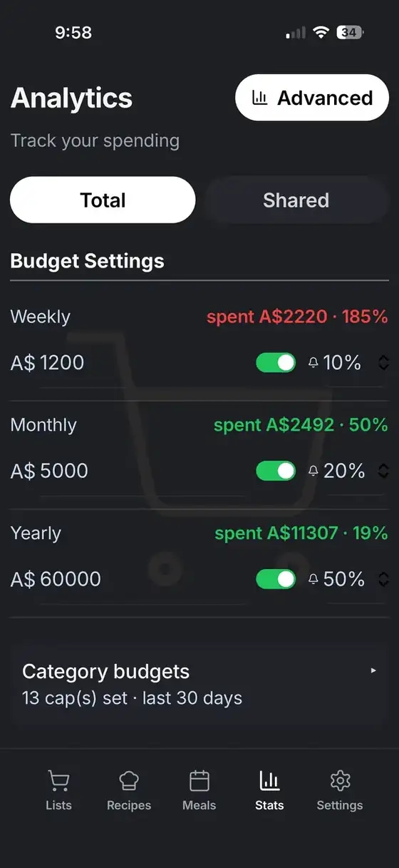Open the Lists cart icon

tap(58, 781)
